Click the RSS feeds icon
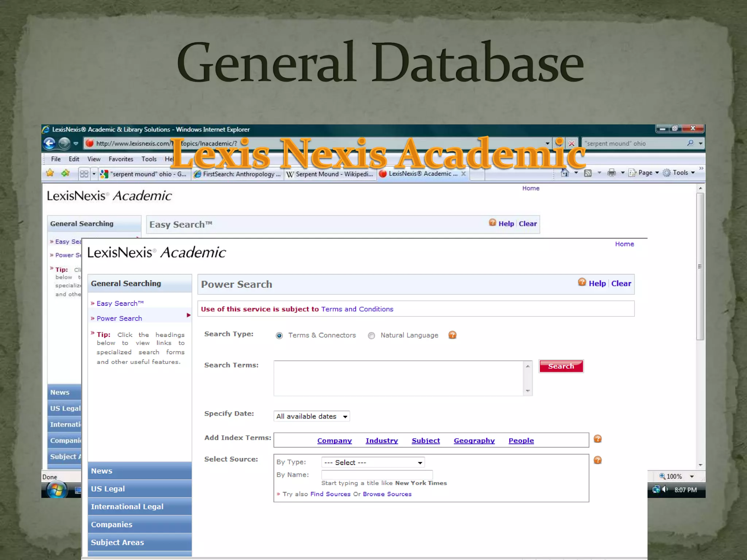The width and height of the screenshot is (747, 560). [588, 173]
